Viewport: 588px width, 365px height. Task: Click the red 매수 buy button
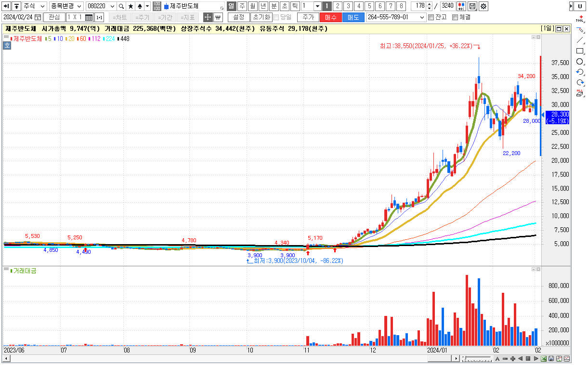[x=331, y=17]
